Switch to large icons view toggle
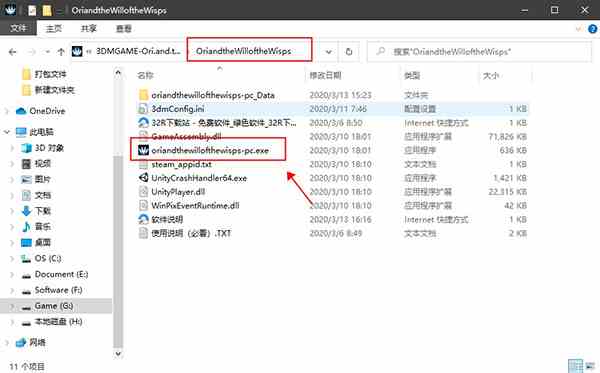This screenshot has height=373, width=600. pyautogui.click(x=590, y=366)
